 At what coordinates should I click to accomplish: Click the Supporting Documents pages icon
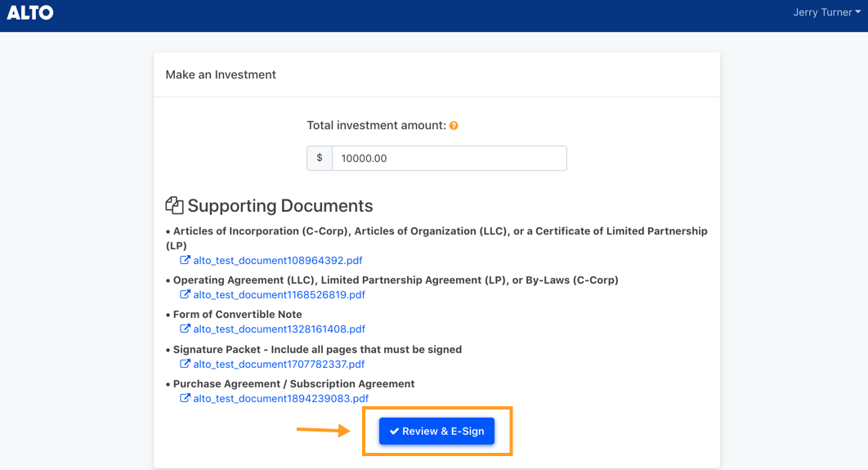(174, 205)
